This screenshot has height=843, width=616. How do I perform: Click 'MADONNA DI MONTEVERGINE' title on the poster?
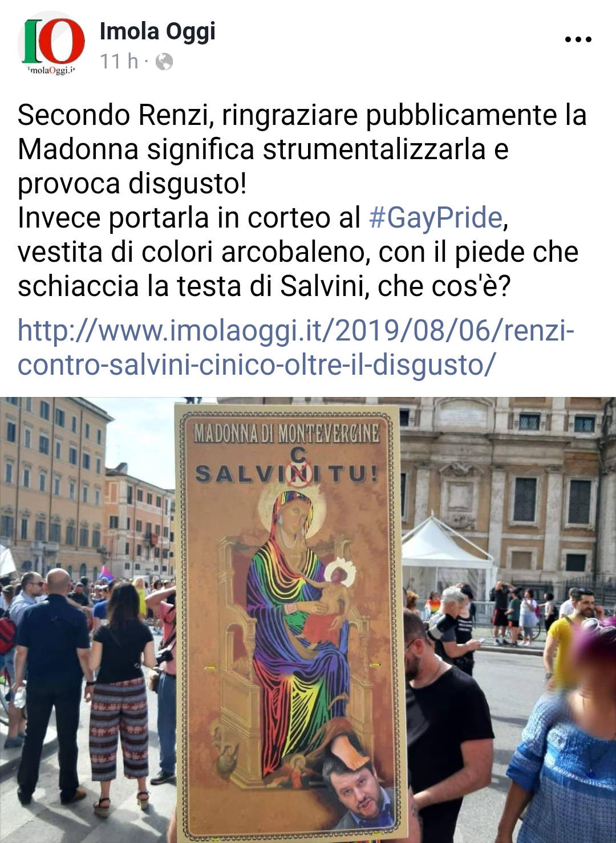coord(286,434)
